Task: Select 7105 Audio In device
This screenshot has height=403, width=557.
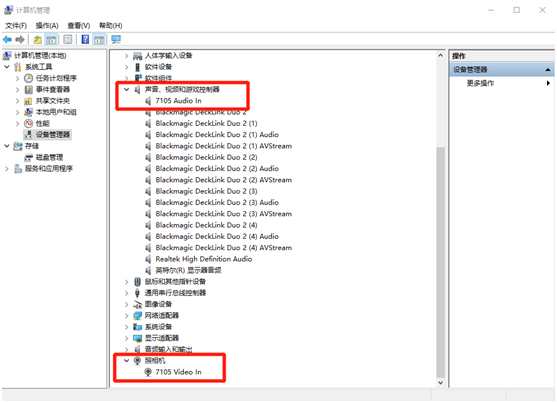Action: [178, 101]
